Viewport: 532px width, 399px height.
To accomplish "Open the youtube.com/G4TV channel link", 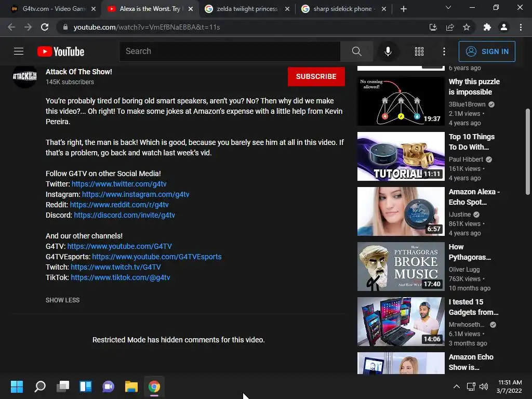I will [119, 246].
